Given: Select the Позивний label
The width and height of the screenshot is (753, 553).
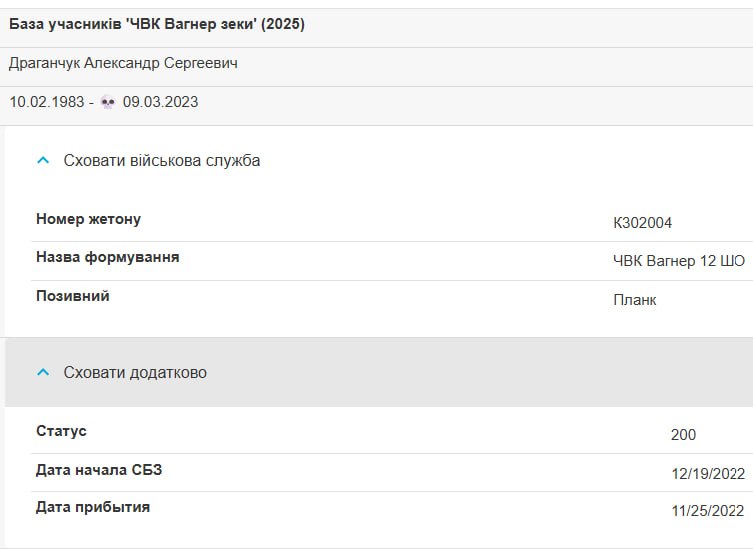Looking at the screenshot, I should (73, 296).
